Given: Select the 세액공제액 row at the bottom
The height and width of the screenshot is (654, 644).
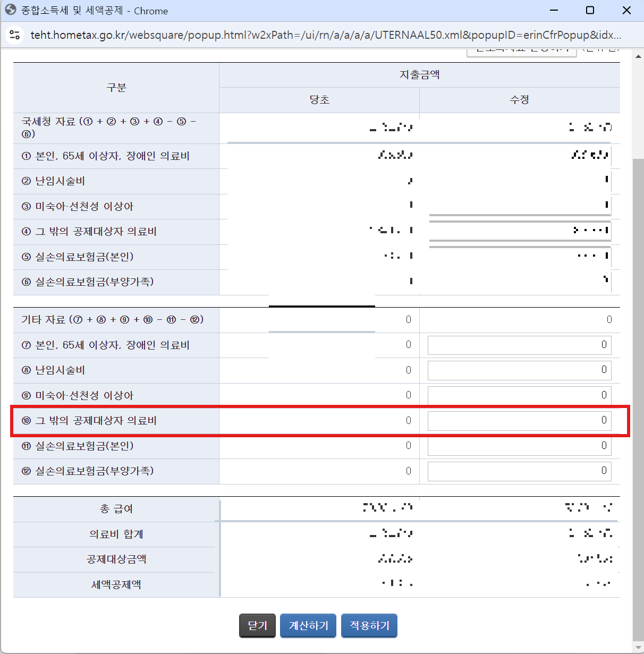Looking at the screenshot, I should (x=115, y=584).
